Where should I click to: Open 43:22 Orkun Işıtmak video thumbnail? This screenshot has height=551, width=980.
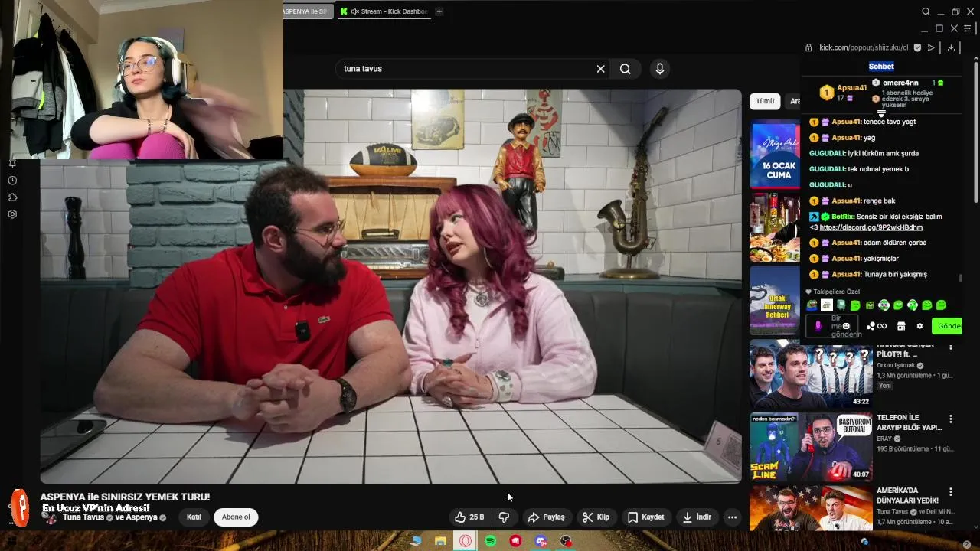pos(811,374)
